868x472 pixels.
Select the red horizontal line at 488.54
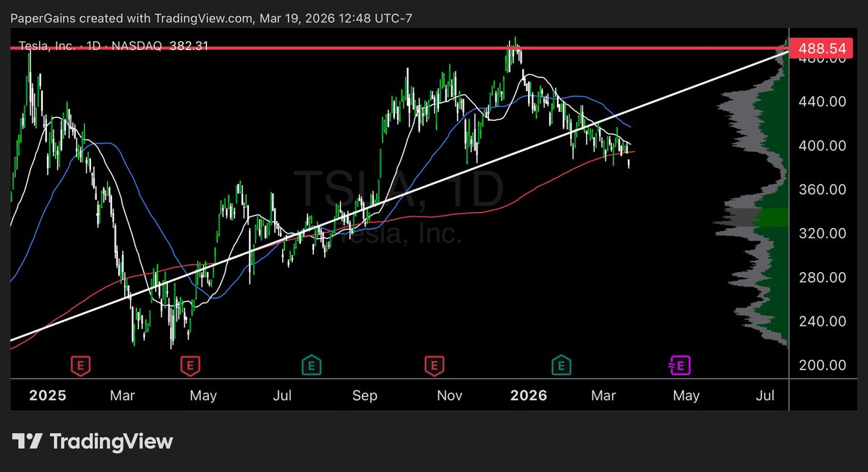(x=398, y=49)
